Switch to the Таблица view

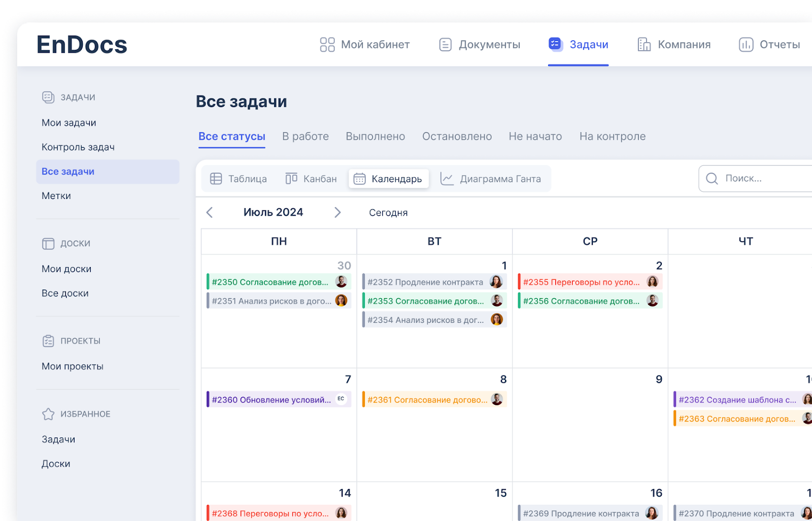coord(239,179)
